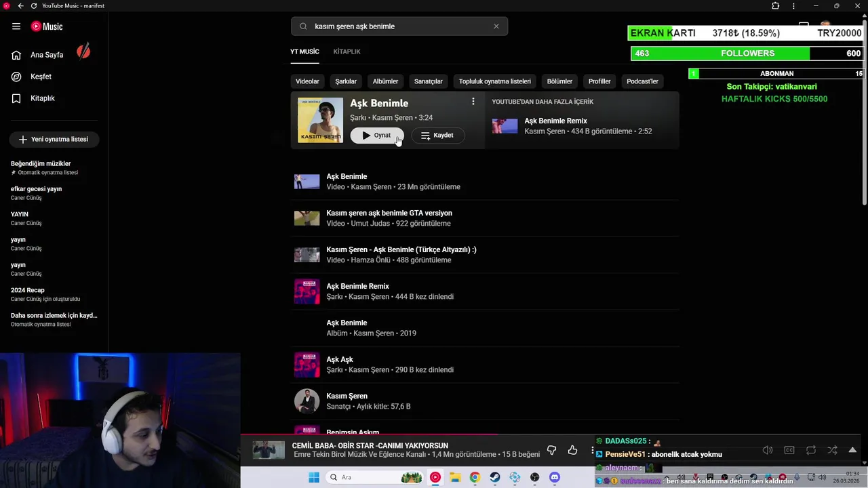Image resolution: width=868 pixels, height=488 pixels.
Task: Click the volume speaker icon in player bar
Action: point(768,450)
